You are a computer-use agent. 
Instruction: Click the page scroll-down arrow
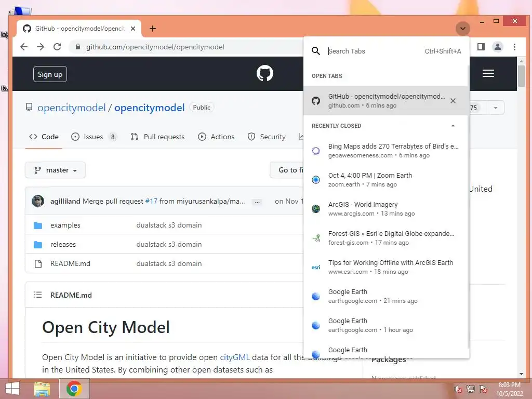521,374
